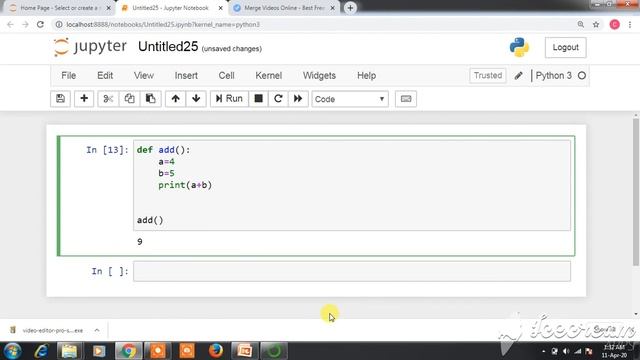This screenshot has width=640, height=360.
Task: Open the Insert menu
Action: 186,76
